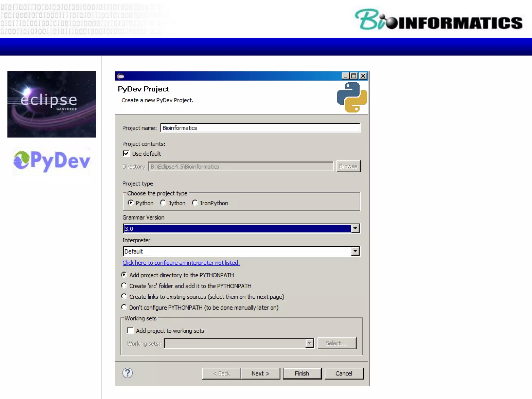This screenshot has width=532, height=399.
Task: Choose Create 'src' folder PYTHONPATH option
Action: click(124, 286)
